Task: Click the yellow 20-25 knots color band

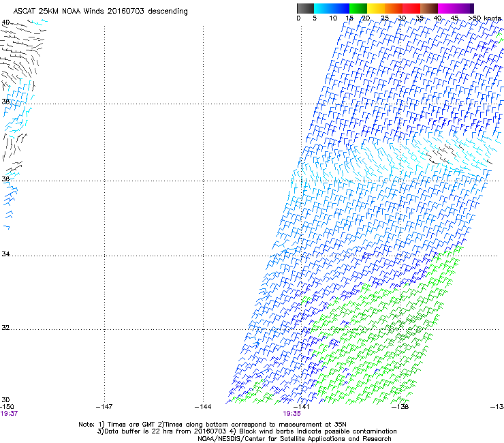Action: (376, 8)
